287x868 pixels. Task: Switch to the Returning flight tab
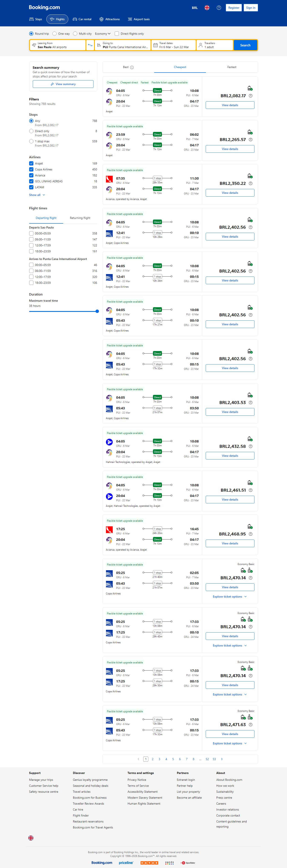tap(80, 218)
